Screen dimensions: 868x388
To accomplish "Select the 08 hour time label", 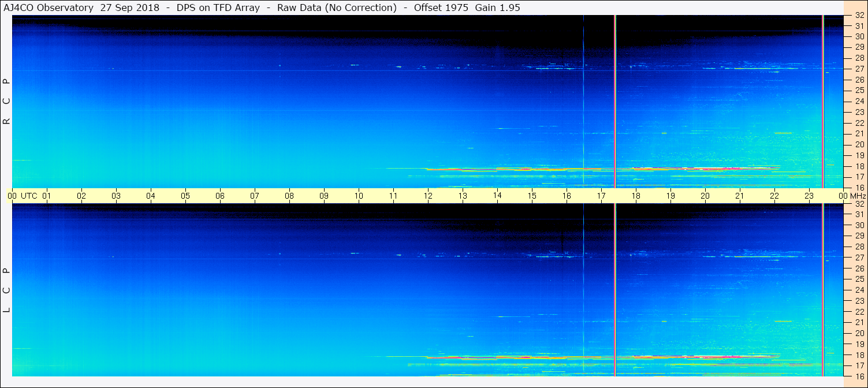I will click(289, 196).
